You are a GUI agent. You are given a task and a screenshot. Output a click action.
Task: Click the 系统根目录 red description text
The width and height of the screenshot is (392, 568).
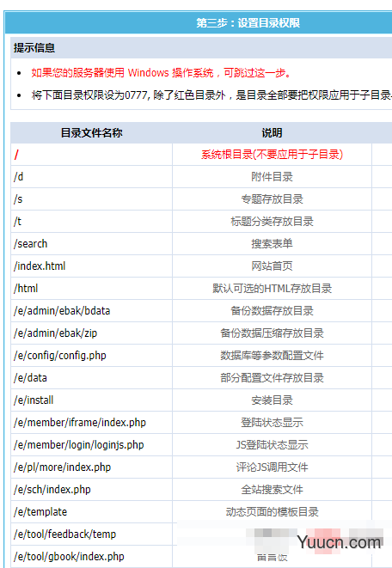pyautogui.click(x=272, y=155)
